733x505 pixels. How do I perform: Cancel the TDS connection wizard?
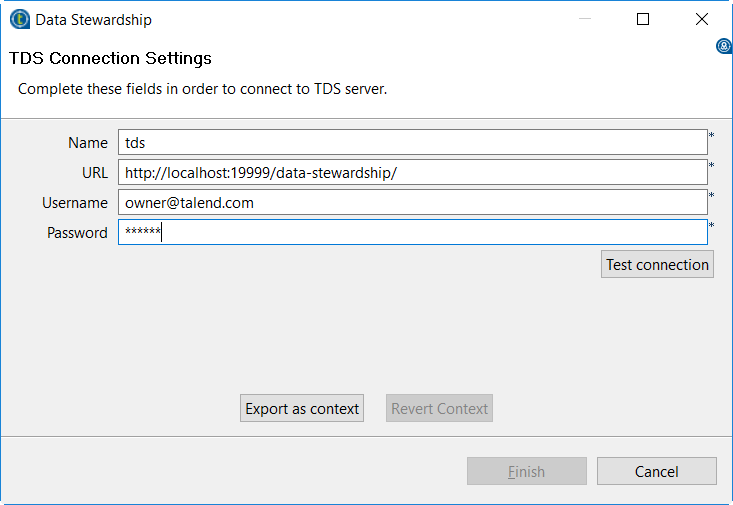coord(656,471)
